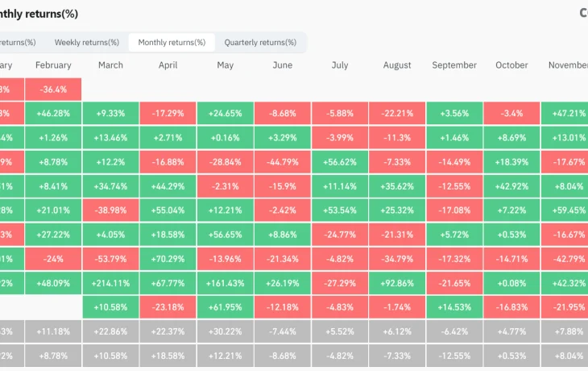Viewport: 588px width, 371px height.
Task: Click the -17.29% April cell
Action: pos(168,114)
